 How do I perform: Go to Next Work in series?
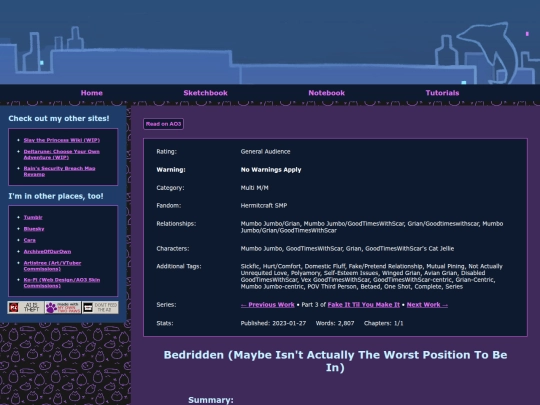427,305
